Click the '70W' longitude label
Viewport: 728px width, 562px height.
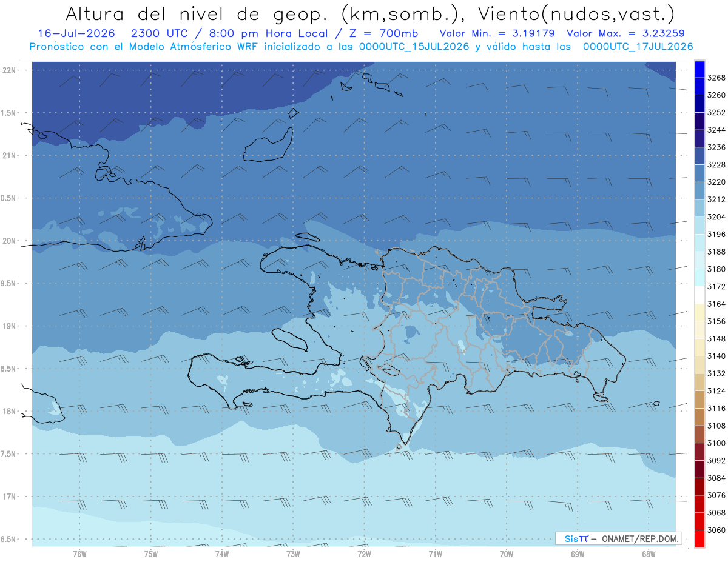[507, 553]
